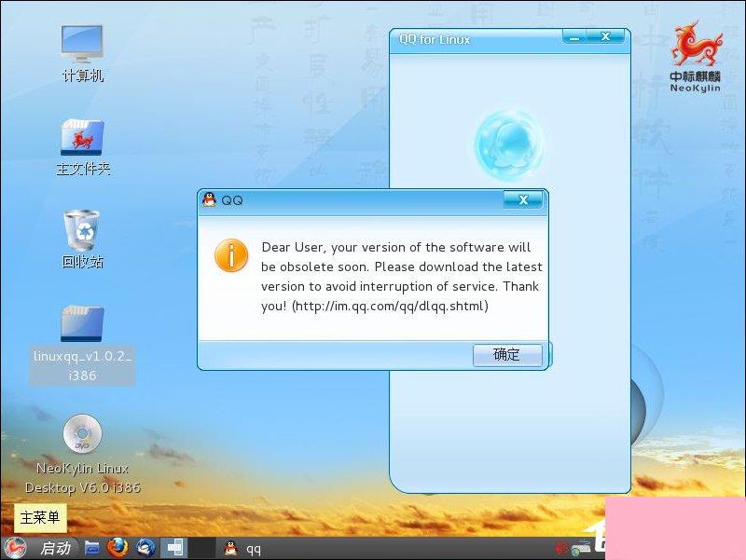Click the QQ bubble logo in QQ for Linux window
The height and width of the screenshot is (560, 746).
tap(509, 145)
